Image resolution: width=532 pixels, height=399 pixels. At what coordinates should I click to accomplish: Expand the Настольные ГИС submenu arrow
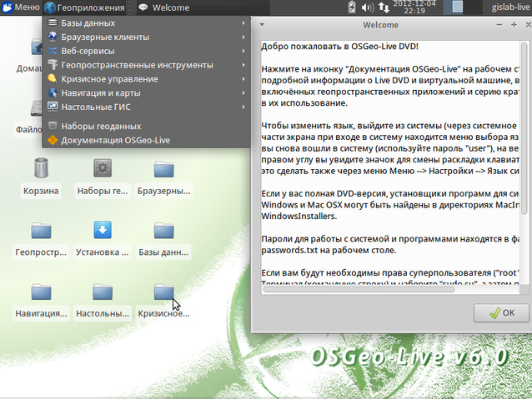[243, 107]
